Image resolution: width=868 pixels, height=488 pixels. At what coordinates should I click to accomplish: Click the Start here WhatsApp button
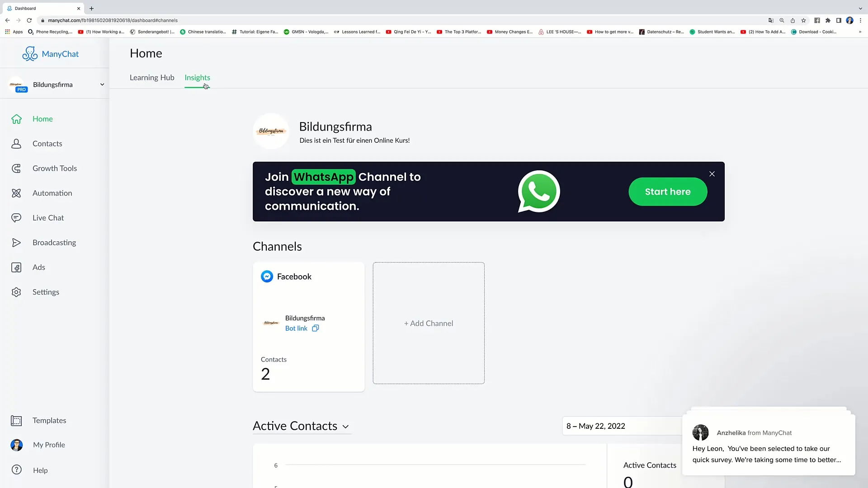click(x=668, y=191)
